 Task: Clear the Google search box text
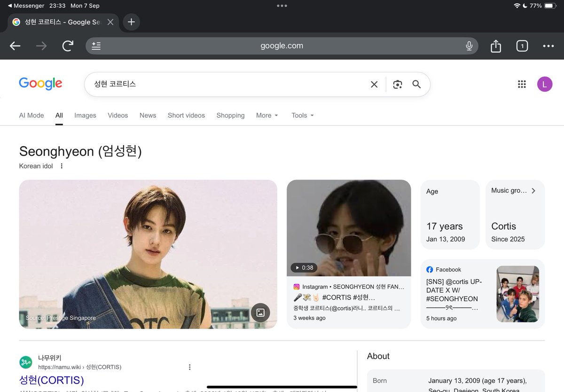[374, 85]
